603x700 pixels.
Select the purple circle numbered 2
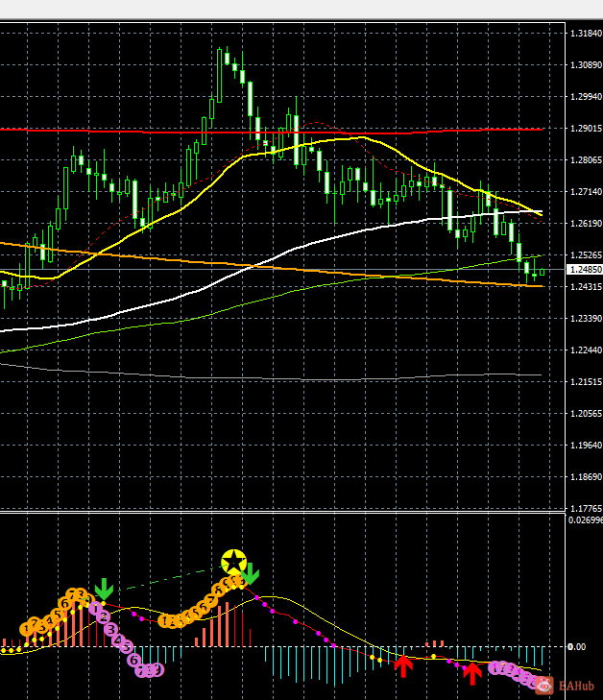tap(103, 617)
